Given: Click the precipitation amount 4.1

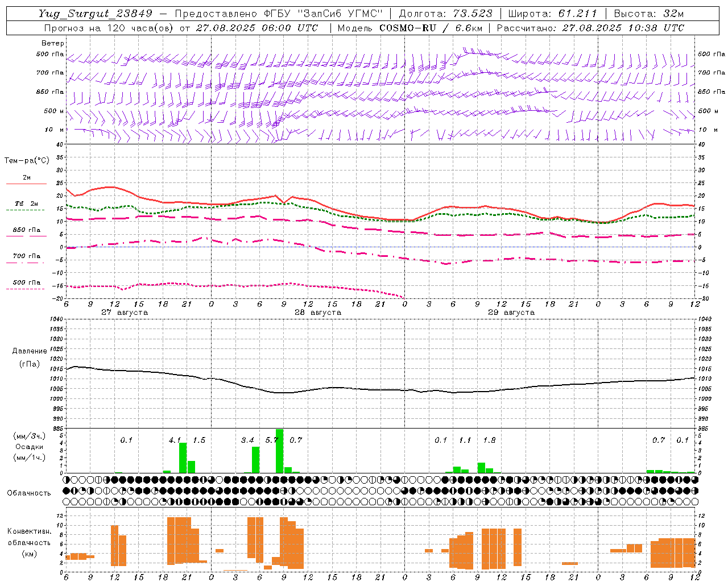Looking at the screenshot, I should [175, 440].
